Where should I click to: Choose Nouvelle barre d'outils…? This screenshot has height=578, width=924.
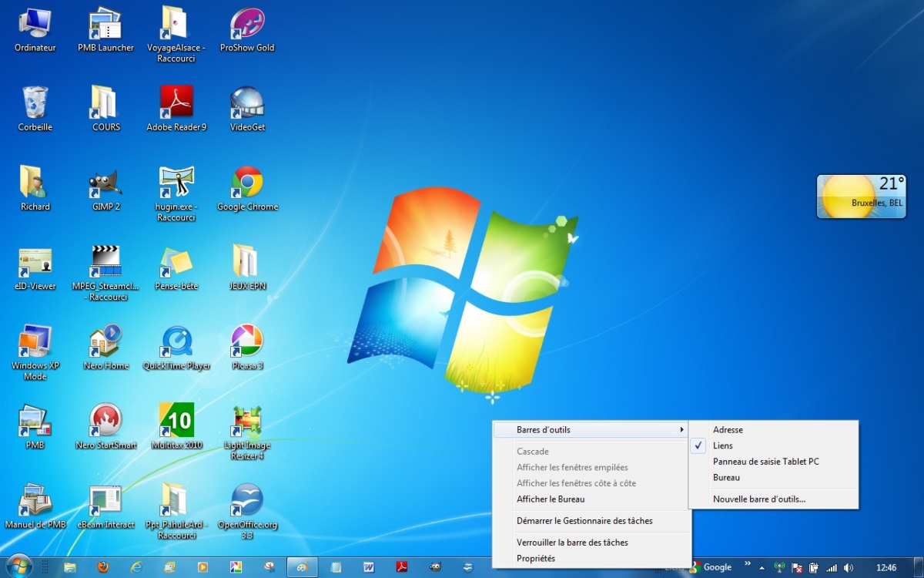(x=773, y=499)
